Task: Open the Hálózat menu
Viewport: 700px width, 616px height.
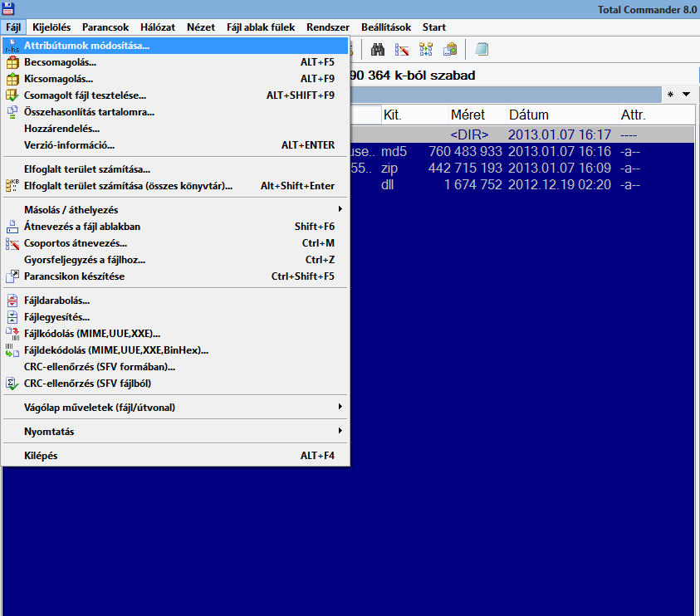Action: click(158, 27)
